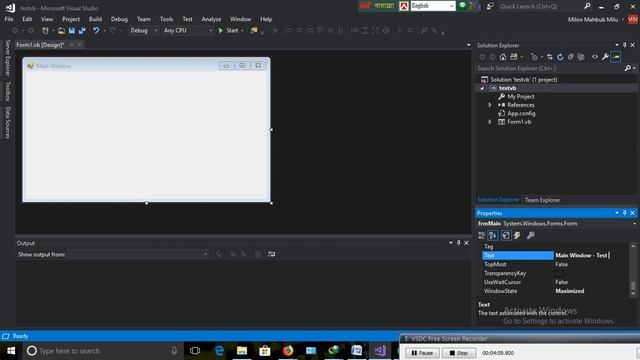Click Solution Explorer Sync with Active Document icon
Viewport: 640px width, 360px height.
click(550, 57)
